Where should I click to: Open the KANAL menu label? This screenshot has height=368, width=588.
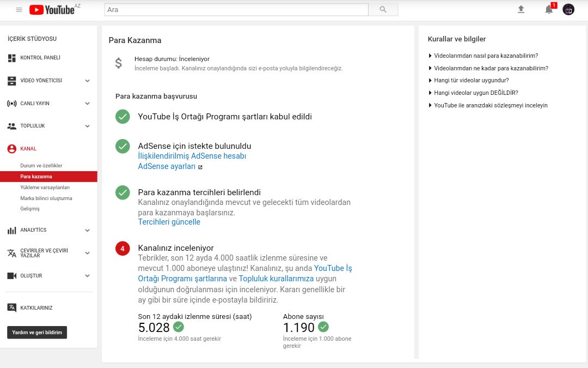(x=28, y=149)
